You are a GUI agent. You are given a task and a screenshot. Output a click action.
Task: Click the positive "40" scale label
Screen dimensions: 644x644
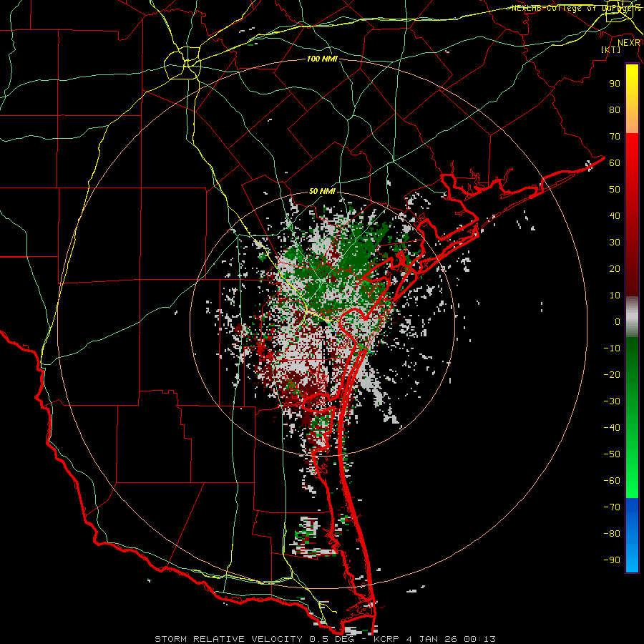coord(615,215)
